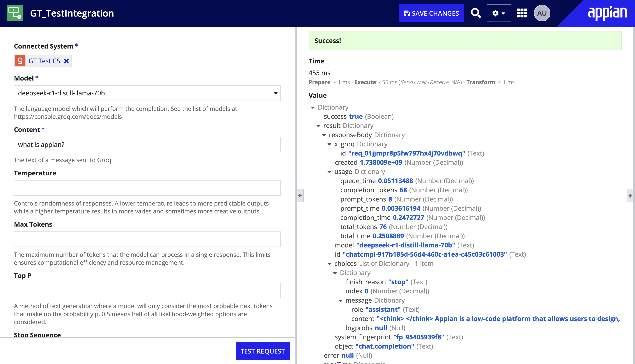
Task: Click the content value starting with <think>
Action: click(498, 319)
